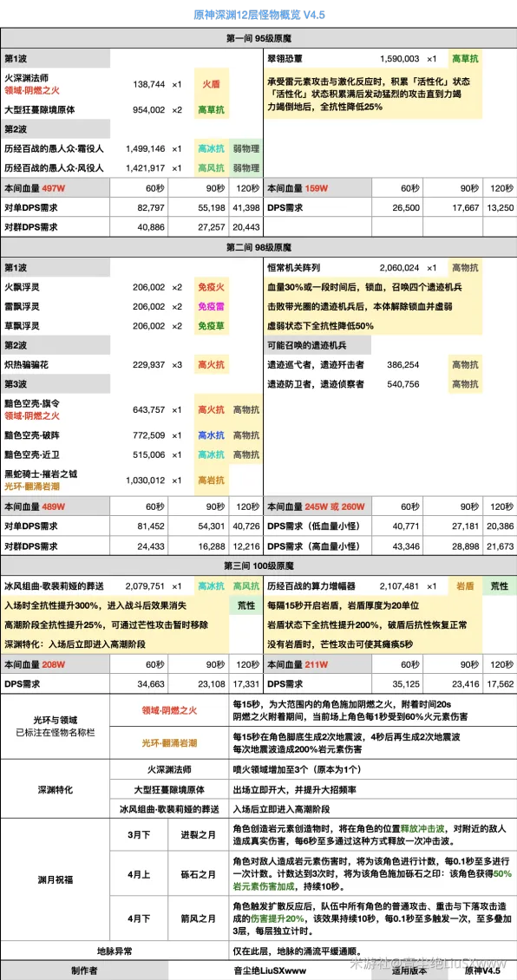Image resolution: width=517 pixels, height=980 pixels.
Task: Click the blessing name 迸裂之月
Action: click(198, 834)
